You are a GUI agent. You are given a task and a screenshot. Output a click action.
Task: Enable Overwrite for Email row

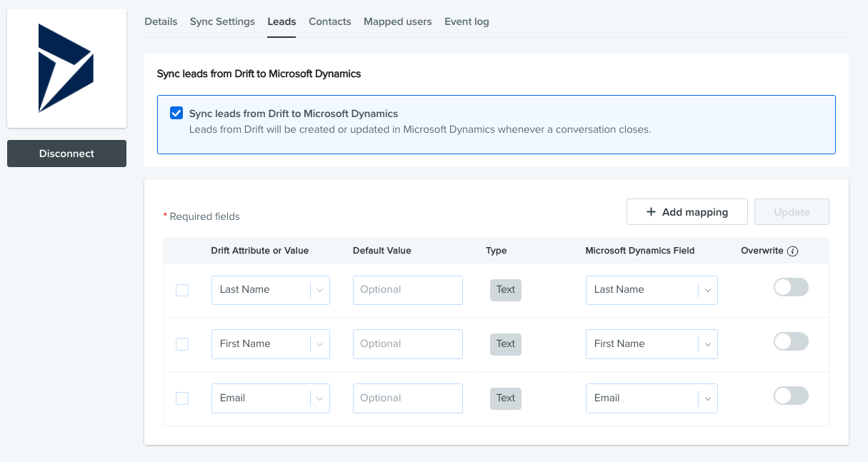point(792,396)
